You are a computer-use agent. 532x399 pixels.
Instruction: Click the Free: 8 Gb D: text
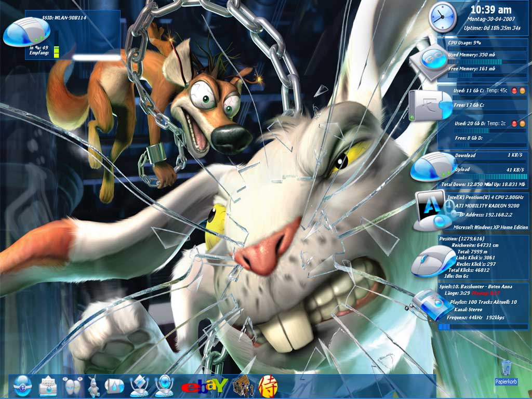click(469, 138)
